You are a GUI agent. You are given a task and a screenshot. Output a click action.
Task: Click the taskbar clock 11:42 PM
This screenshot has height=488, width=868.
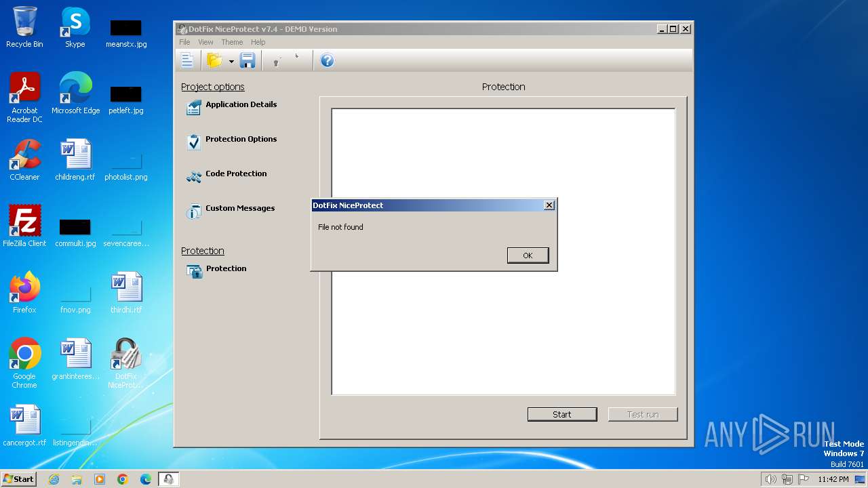(x=833, y=479)
